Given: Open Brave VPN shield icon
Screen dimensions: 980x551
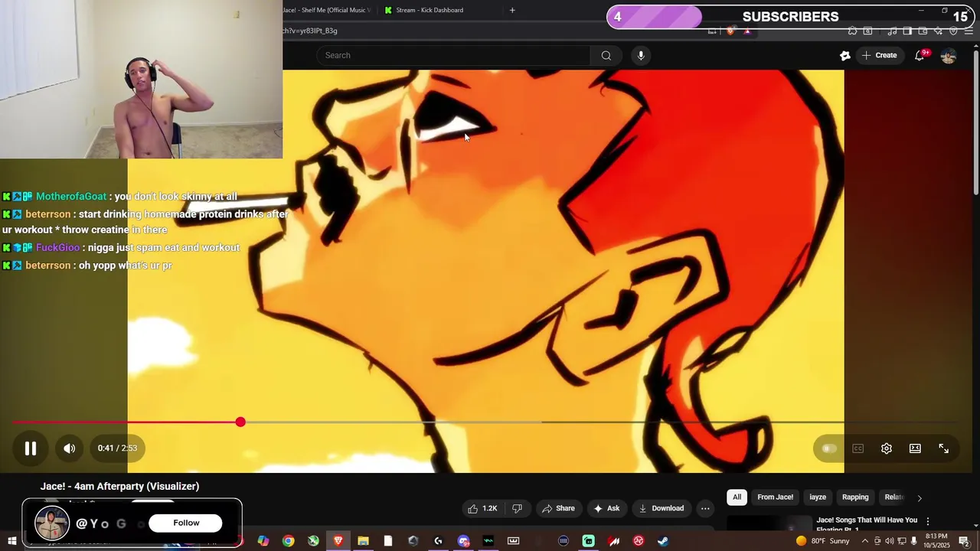Looking at the screenshot, I should coord(953,31).
